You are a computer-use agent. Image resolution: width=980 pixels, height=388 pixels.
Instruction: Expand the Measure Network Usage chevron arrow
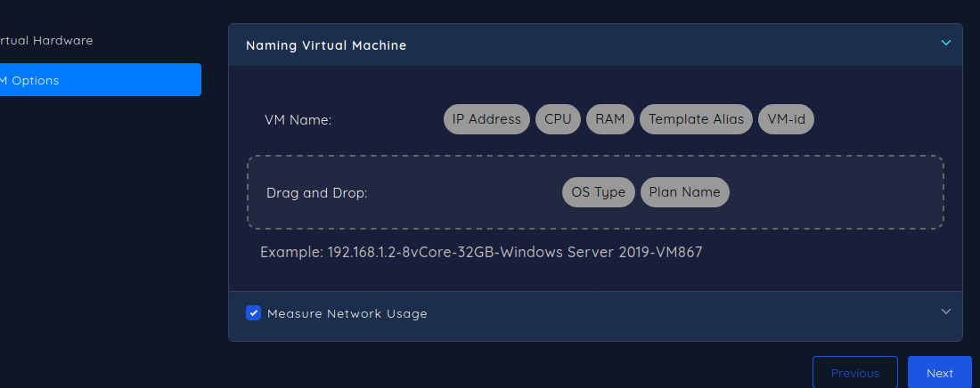[945, 311]
